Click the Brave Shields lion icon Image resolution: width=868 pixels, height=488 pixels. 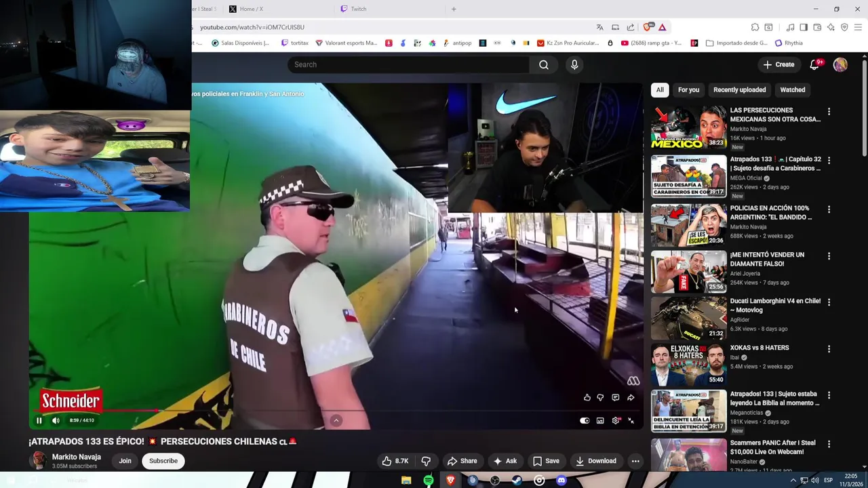[648, 27]
